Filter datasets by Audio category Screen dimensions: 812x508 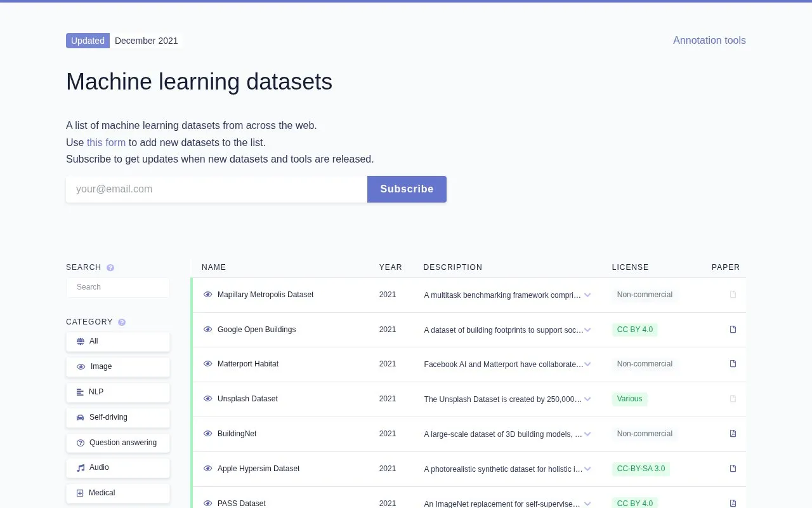(118, 467)
